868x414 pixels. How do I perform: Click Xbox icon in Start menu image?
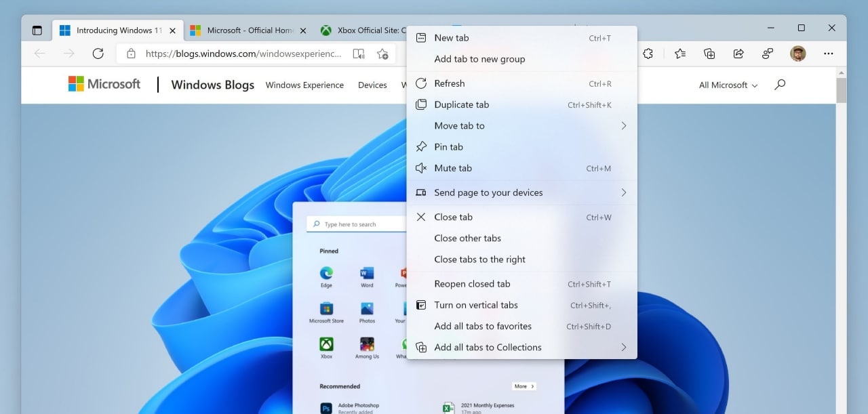(326, 344)
